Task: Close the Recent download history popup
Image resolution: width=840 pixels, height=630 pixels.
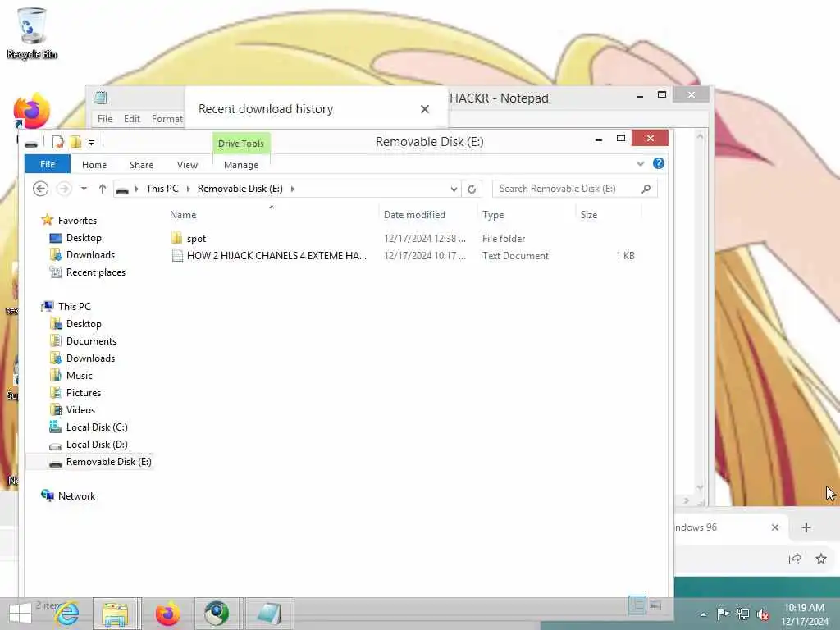Action: [x=425, y=109]
